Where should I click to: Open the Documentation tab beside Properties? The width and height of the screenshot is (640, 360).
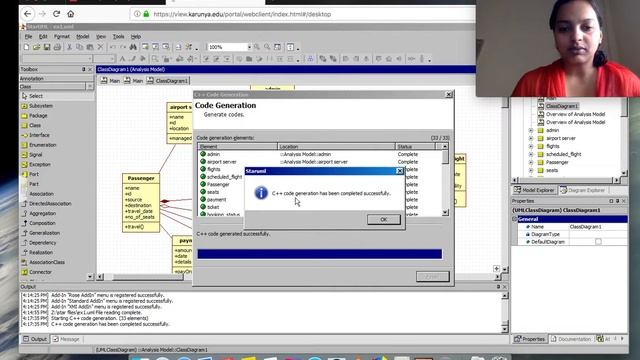[571, 339]
